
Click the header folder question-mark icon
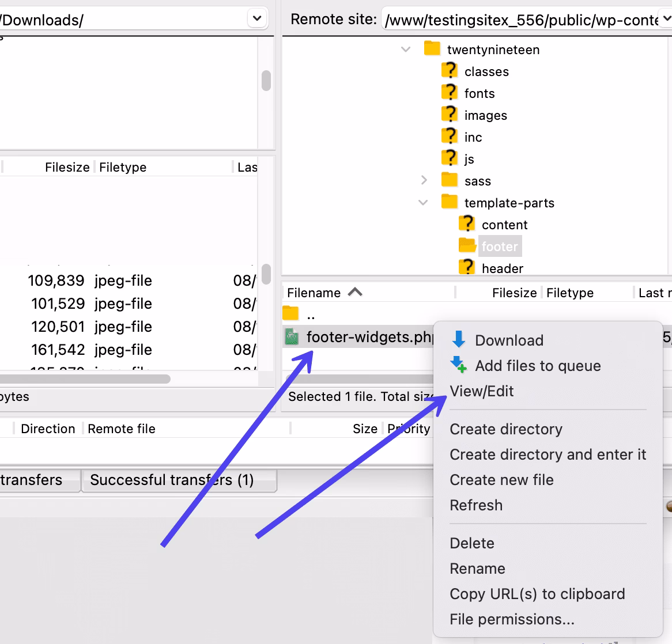[467, 268]
